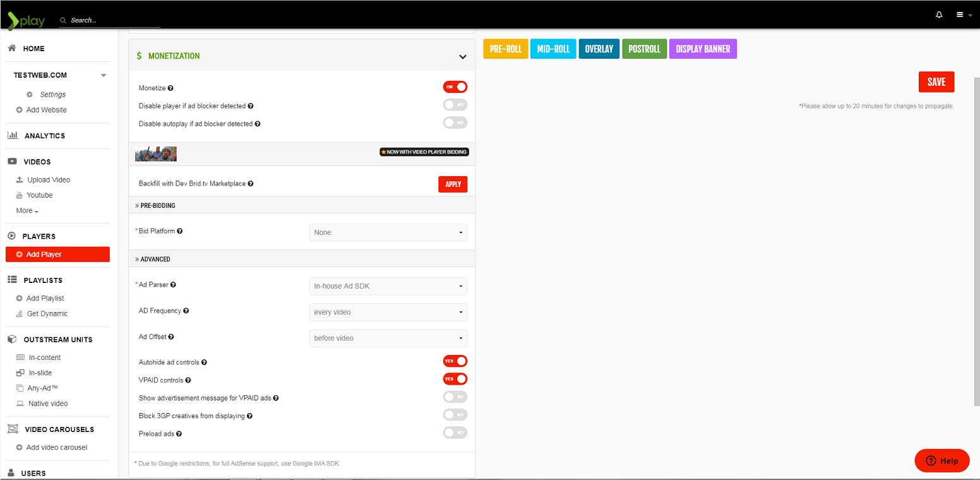Click the notification bell icon
Screen dimensions: 980x480
938,14
